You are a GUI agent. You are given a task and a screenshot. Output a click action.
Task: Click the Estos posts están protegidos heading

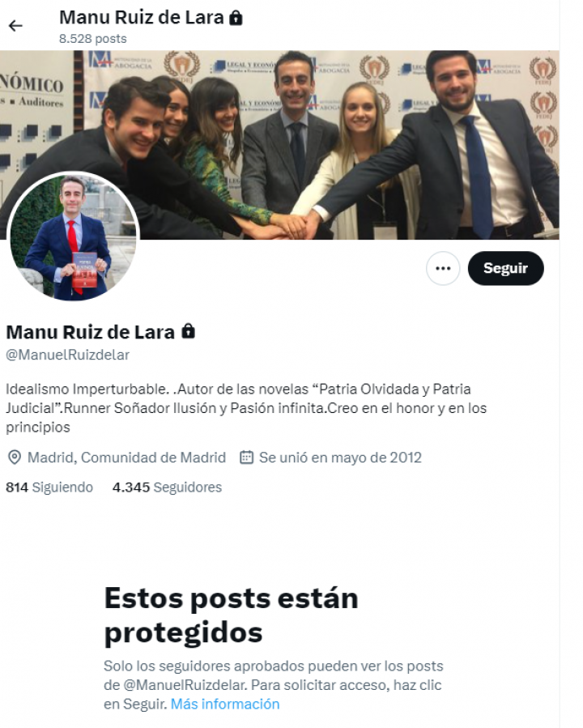pos(231,615)
